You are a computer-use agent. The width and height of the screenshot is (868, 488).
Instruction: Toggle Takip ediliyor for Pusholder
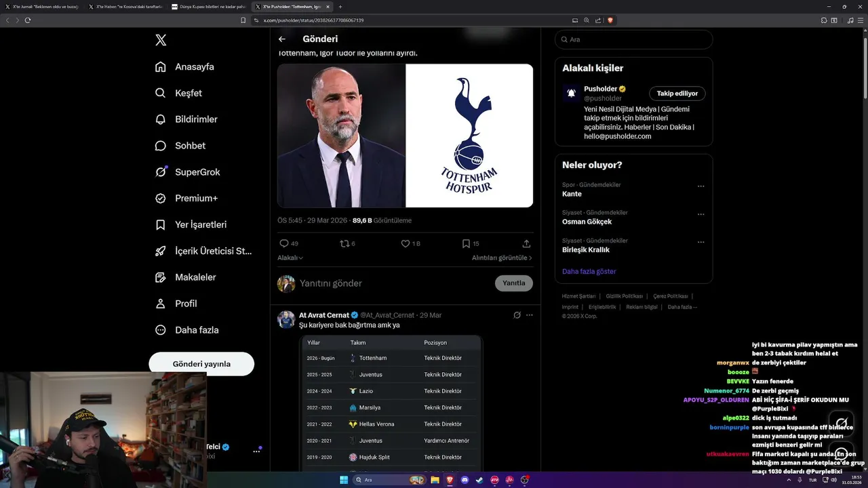click(677, 94)
